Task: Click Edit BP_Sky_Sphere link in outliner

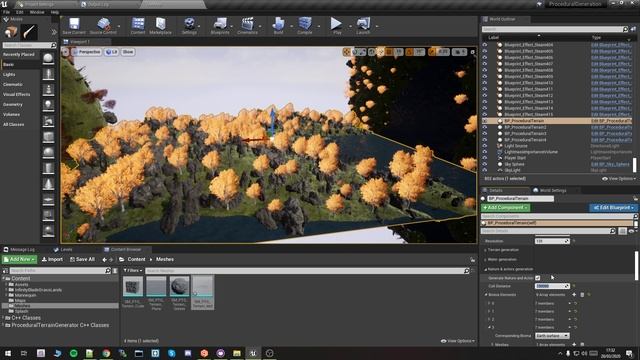Action: point(611,164)
